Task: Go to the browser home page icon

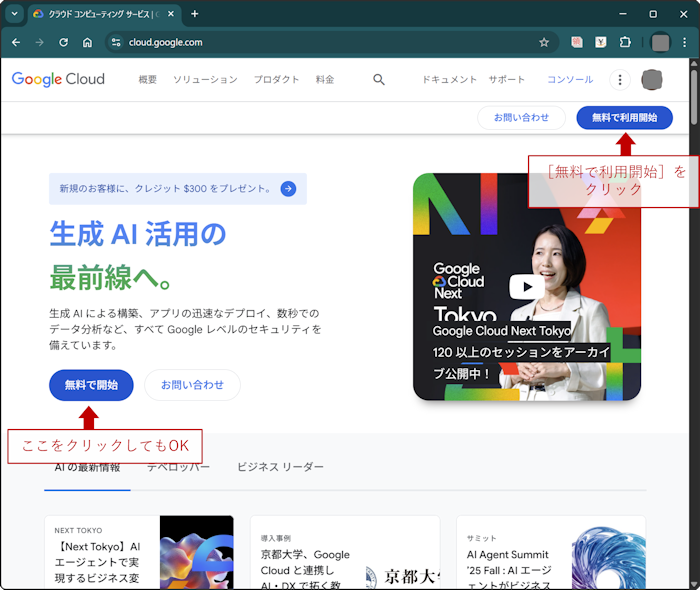Action: click(88, 43)
